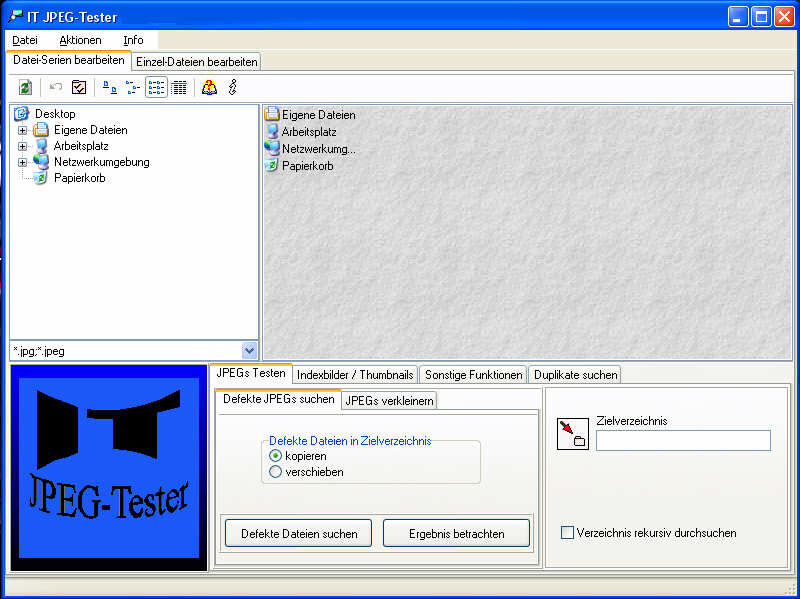Click the Ergebnis betrachten button
The image size is (800, 599).
coord(456,533)
